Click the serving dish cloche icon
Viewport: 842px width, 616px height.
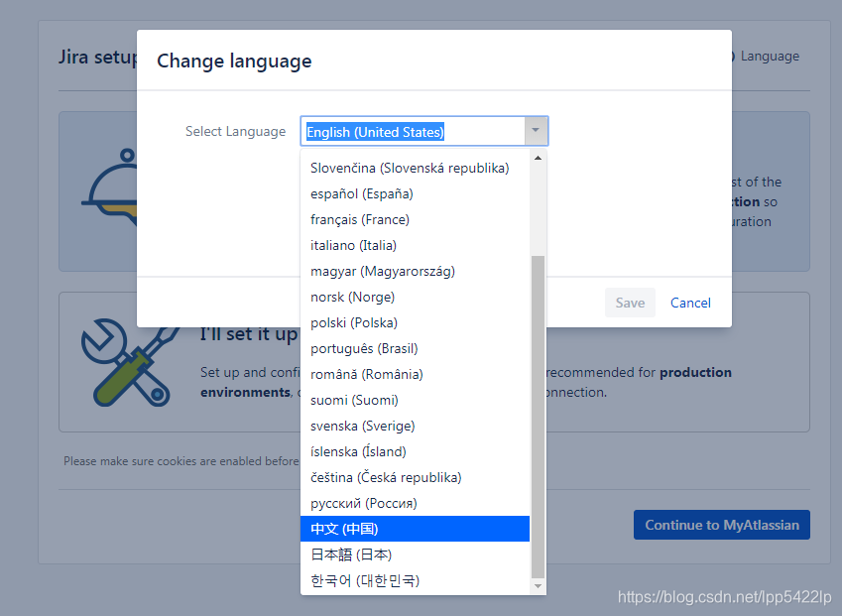[109, 186]
